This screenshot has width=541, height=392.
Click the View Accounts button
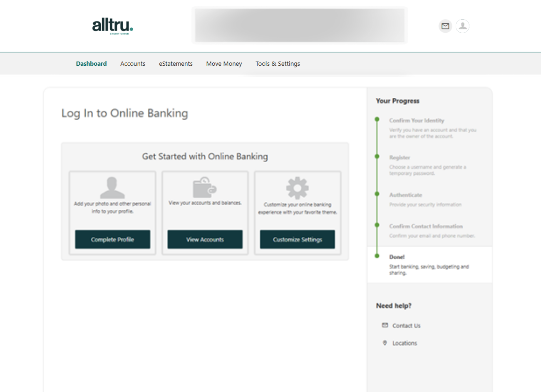205,239
